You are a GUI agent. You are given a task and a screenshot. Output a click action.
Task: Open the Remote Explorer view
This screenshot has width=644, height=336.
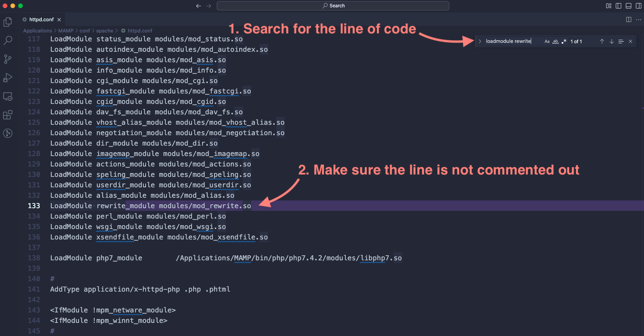tap(7, 96)
